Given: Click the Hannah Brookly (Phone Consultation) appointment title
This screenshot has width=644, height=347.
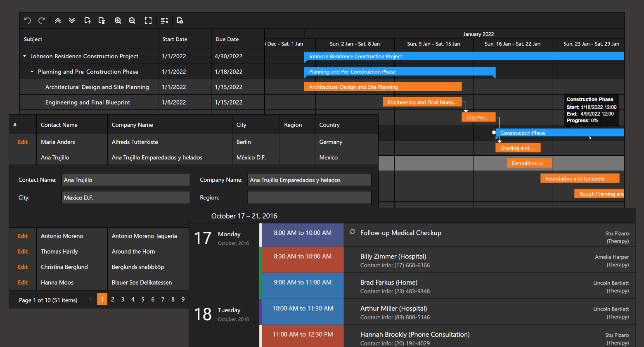Looking at the screenshot, I should (415, 334).
